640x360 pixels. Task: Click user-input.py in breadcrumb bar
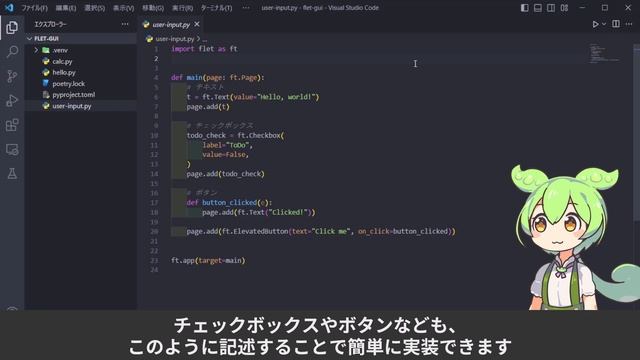coord(175,39)
